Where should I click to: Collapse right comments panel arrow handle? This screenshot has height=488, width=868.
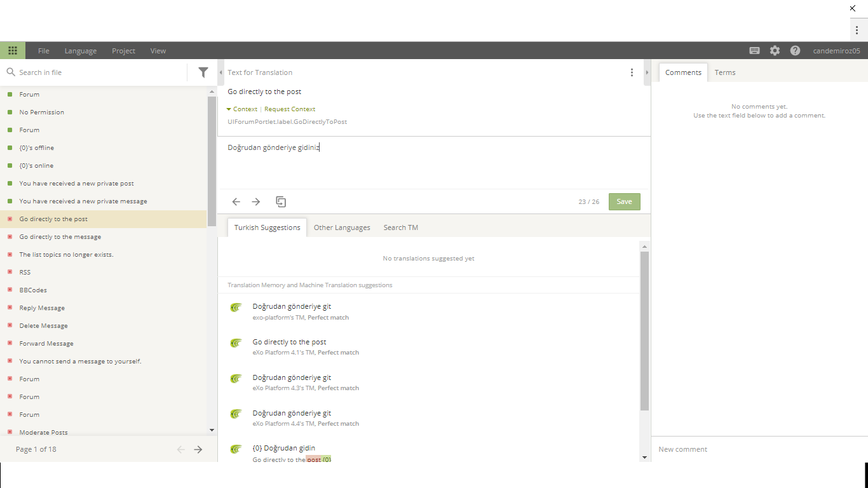(647, 72)
